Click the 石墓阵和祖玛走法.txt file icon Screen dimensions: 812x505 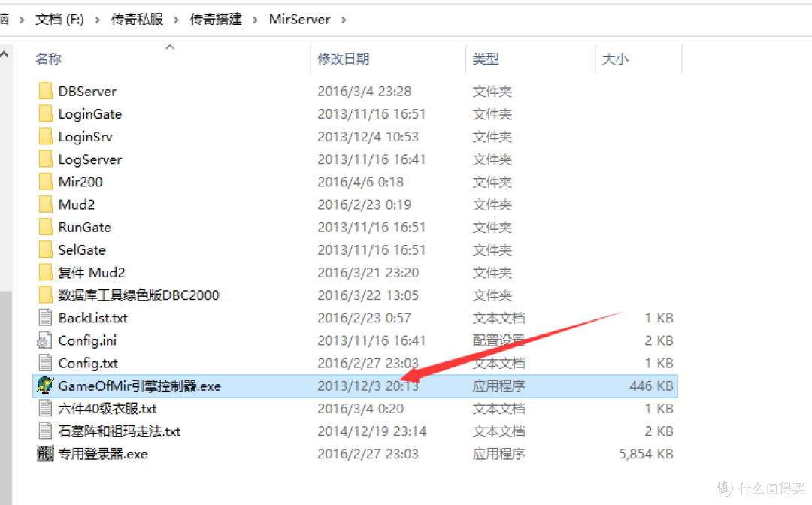point(46,431)
